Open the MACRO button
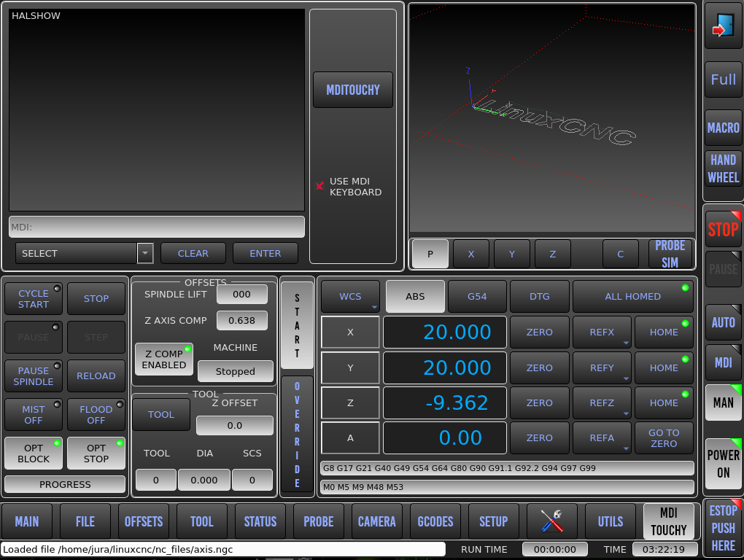744x560 pixels. pyautogui.click(x=723, y=128)
